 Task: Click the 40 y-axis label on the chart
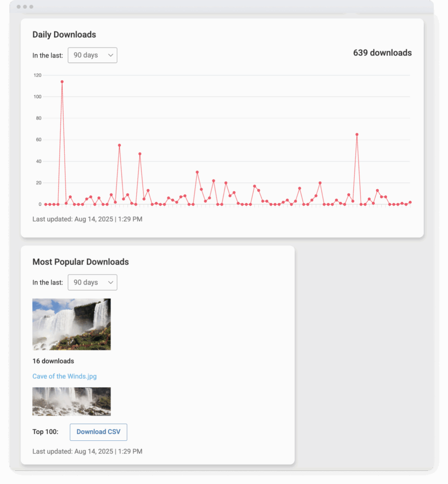(x=39, y=161)
